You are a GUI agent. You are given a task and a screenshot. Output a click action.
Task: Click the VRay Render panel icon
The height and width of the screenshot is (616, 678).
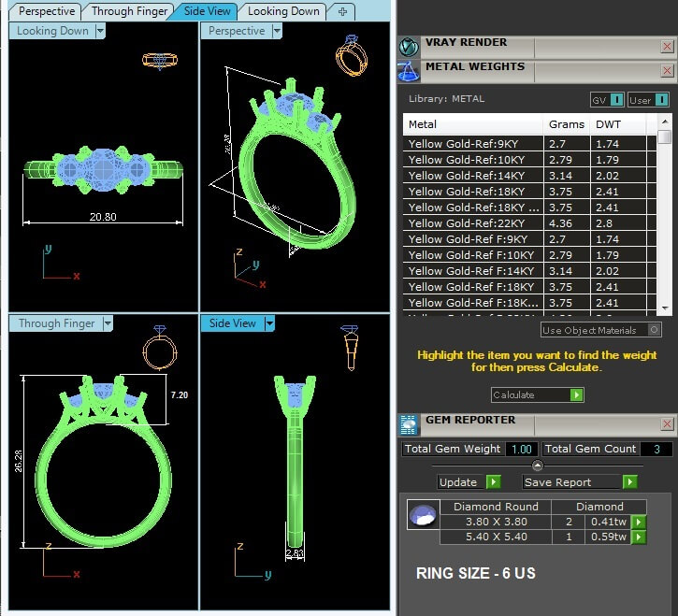408,46
